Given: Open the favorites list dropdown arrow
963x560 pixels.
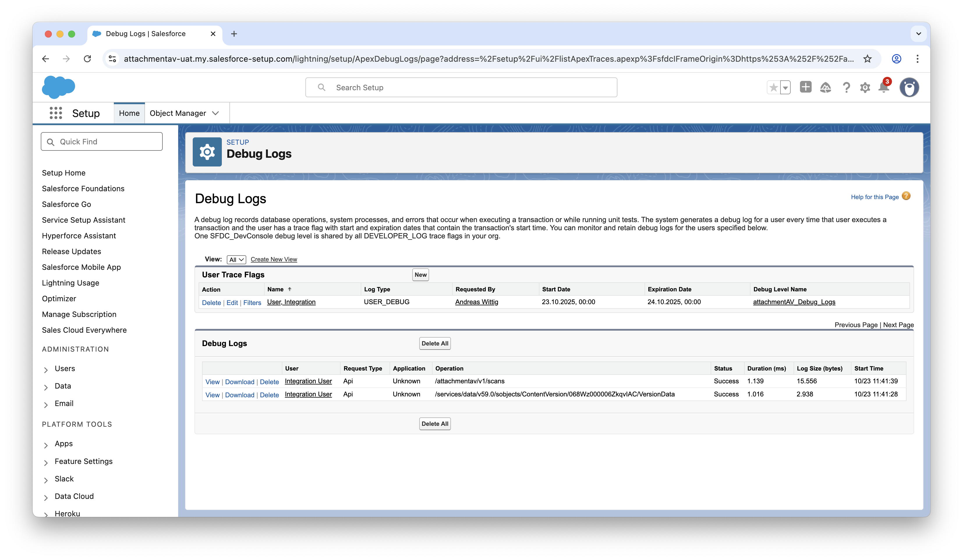Looking at the screenshot, I should tap(785, 88).
